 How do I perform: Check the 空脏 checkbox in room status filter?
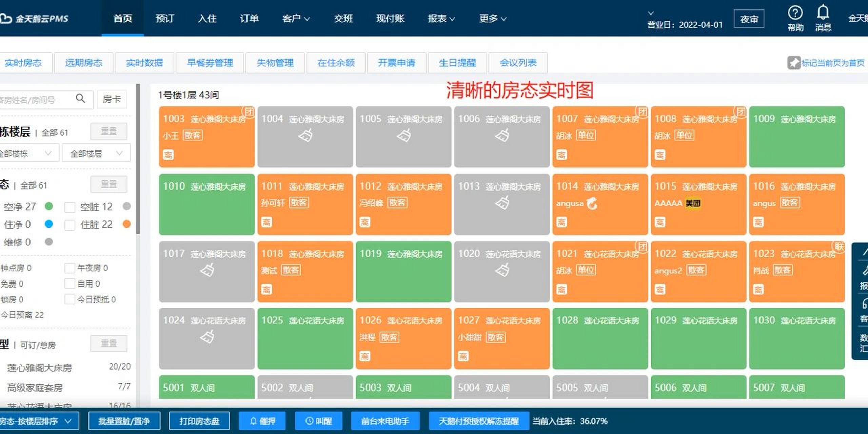(x=71, y=207)
